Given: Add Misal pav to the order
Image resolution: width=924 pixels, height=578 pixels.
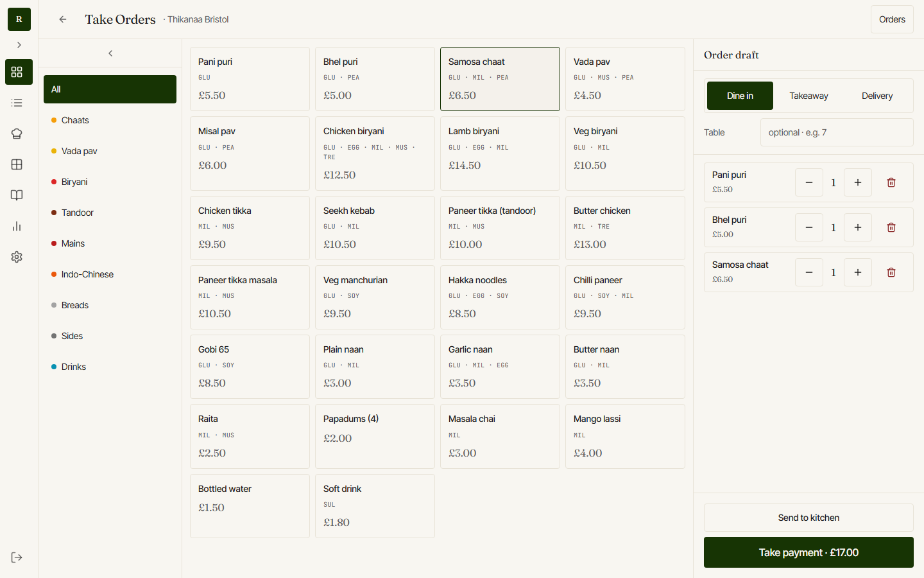Looking at the screenshot, I should (250, 153).
